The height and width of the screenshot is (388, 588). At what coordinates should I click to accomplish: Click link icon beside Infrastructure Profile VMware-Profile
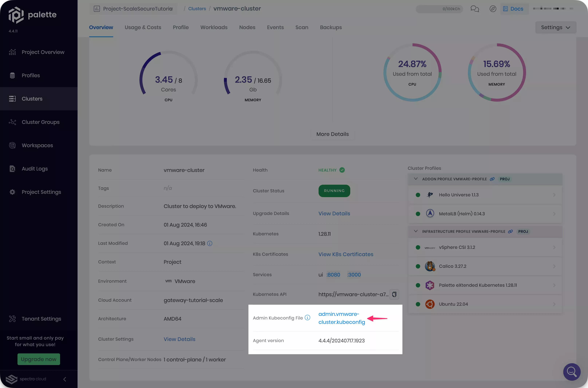pyautogui.click(x=510, y=231)
